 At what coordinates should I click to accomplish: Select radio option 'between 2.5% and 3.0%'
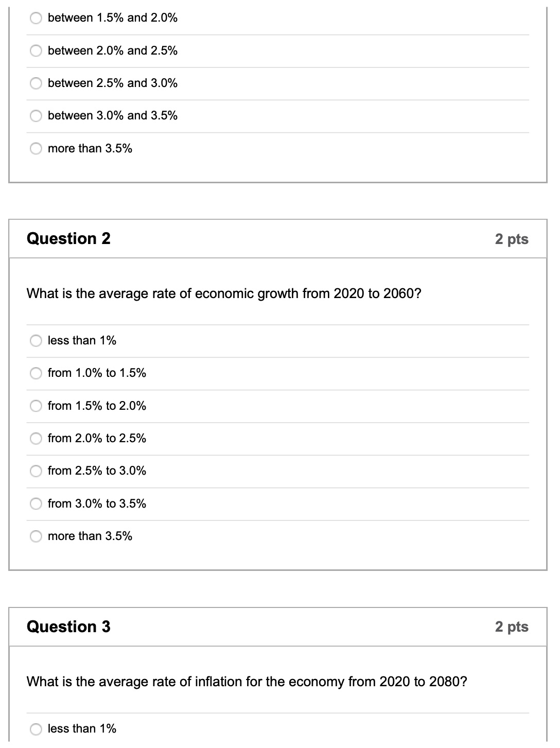(x=36, y=83)
